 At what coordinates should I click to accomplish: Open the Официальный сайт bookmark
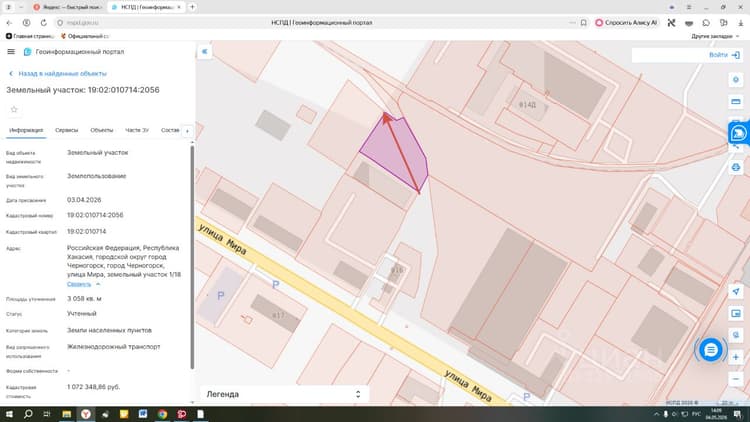point(85,36)
